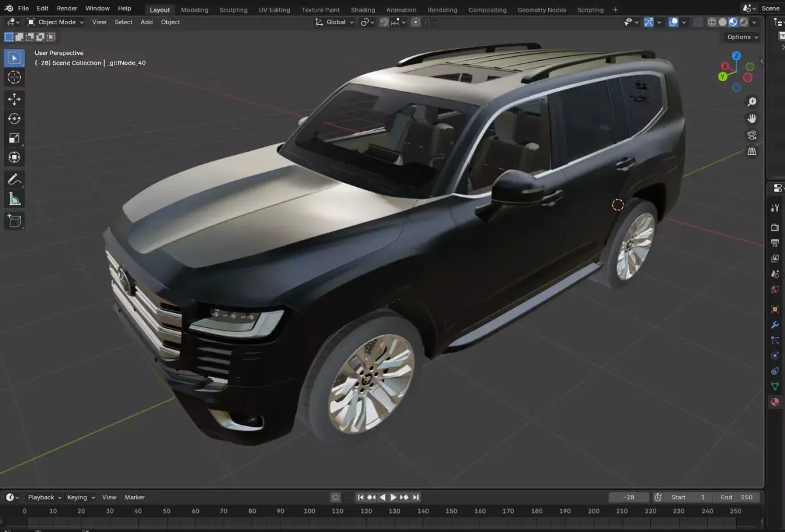
Task: Open the Options dropdown
Action: point(742,37)
